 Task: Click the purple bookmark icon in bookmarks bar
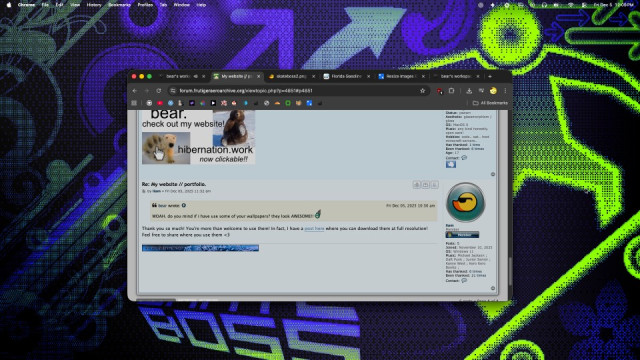[x=192, y=103]
